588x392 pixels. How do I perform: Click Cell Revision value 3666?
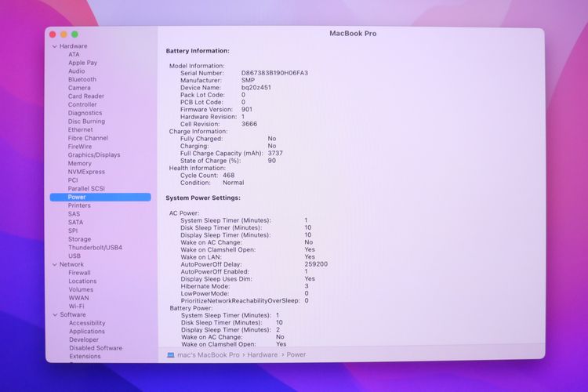[x=249, y=124]
